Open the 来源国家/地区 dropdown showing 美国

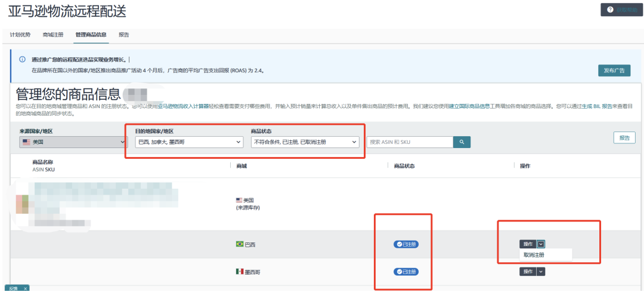click(x=73, y=142)
